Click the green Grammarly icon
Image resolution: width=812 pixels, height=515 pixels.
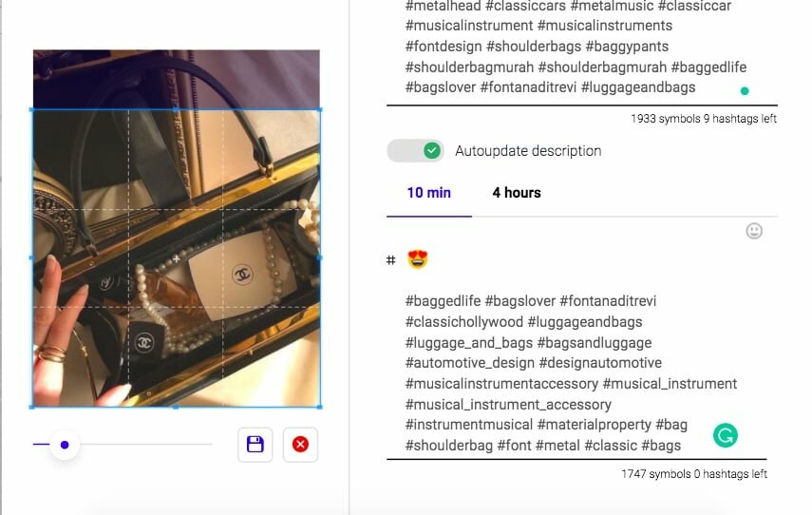click(x=725, y=435)
